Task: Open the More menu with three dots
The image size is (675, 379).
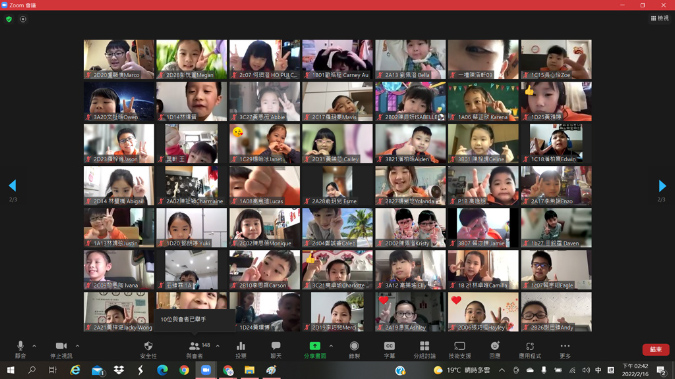Action: [x=565, y=349]
